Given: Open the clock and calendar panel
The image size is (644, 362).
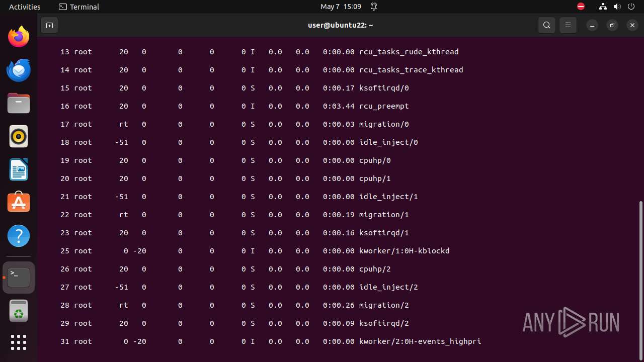Looking at the screenshot, I should [x=341, y=7].
